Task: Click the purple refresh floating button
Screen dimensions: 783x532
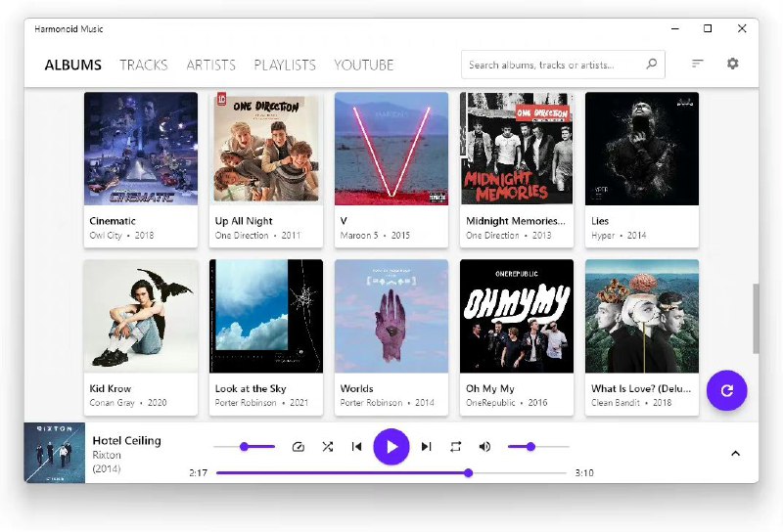Action: tap(726, 390)
